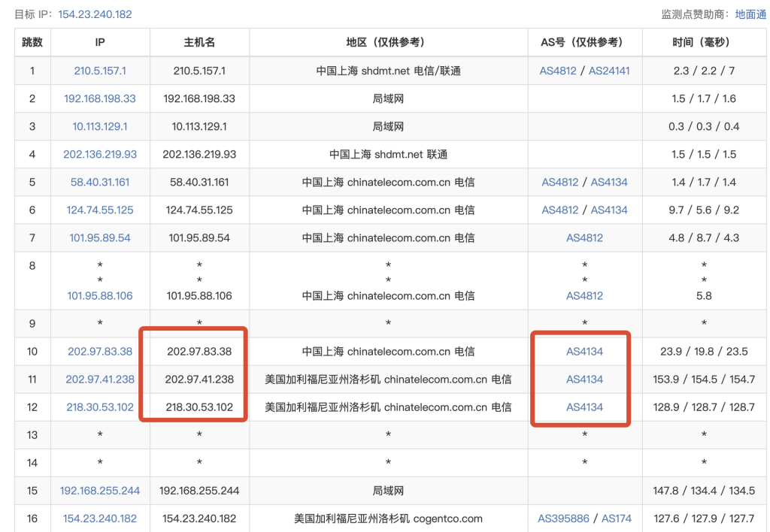Open the sponsor link 地面通

tap(750, 14)
